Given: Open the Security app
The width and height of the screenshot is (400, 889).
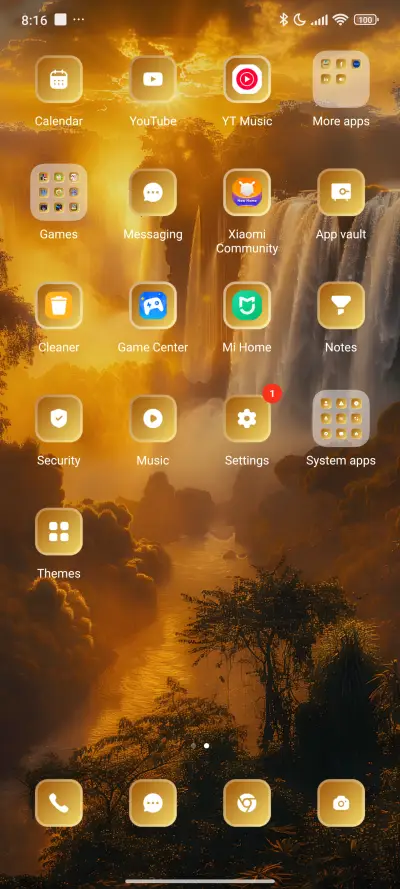Looking at the screenshot, I should click(58, 418).
